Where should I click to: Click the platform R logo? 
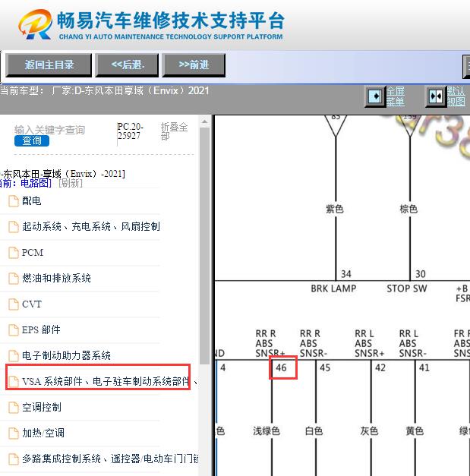(35, 24)
